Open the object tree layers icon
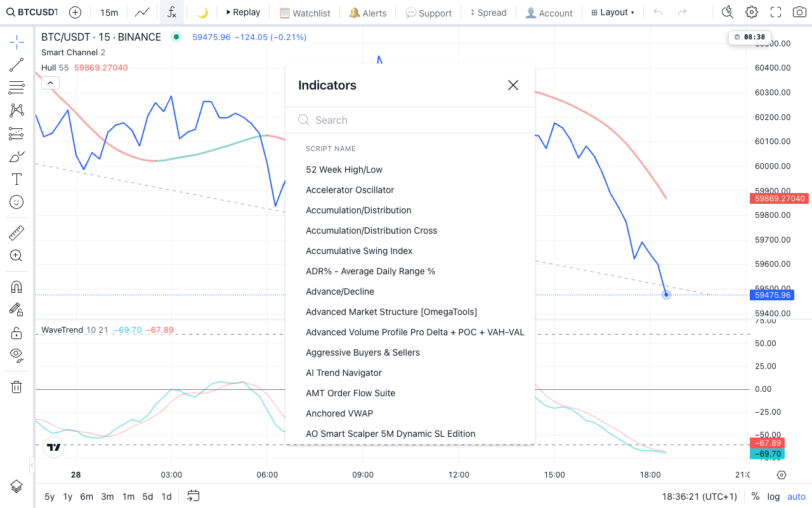This screenshot has width=812, height=508. 16,486
